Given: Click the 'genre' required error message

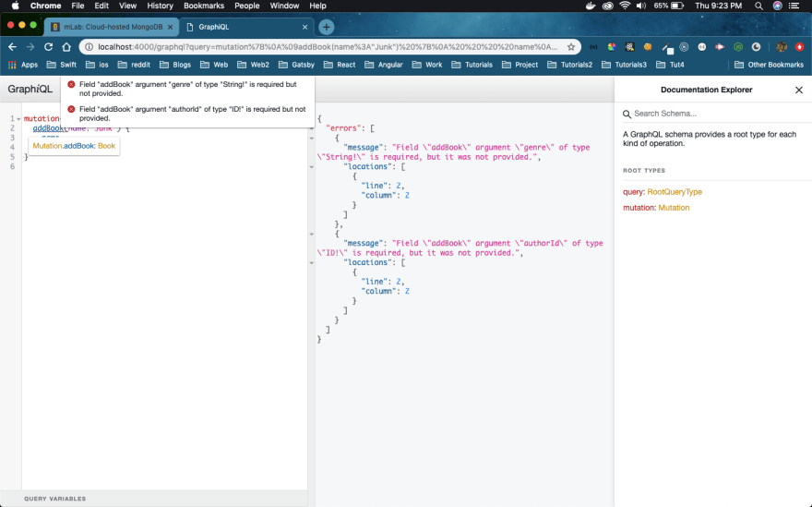Looking at the screenshot, I should [x=188, y=89].
